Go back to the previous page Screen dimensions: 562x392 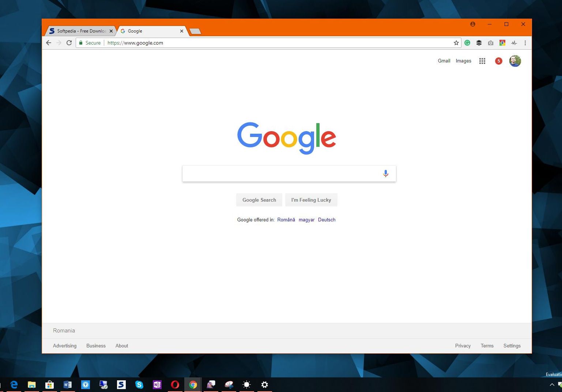[x=49, y=43]
